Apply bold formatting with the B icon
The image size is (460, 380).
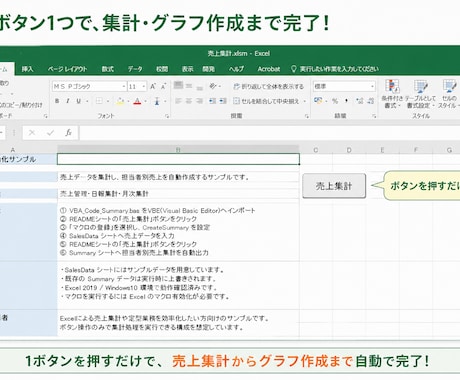click(57, 101)
